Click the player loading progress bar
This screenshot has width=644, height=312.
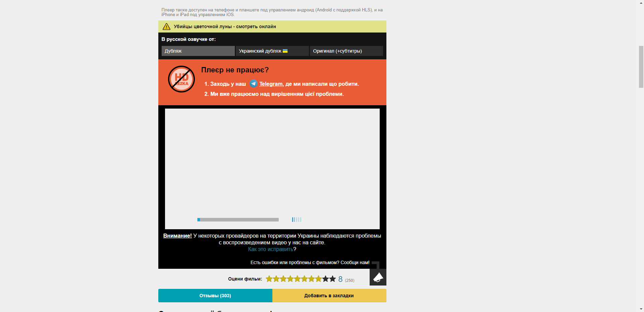tap(238, 220)
